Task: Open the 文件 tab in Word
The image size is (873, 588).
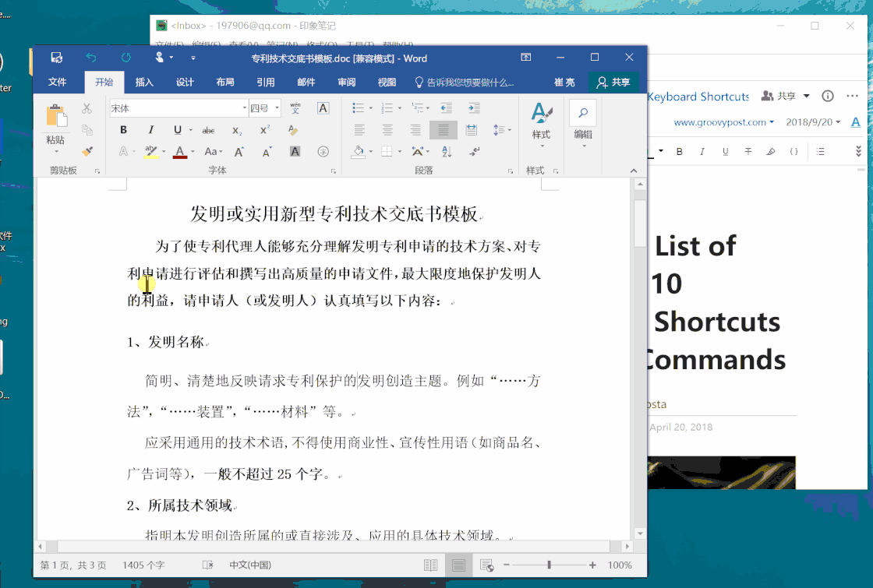Action: [x=57, y=82]
